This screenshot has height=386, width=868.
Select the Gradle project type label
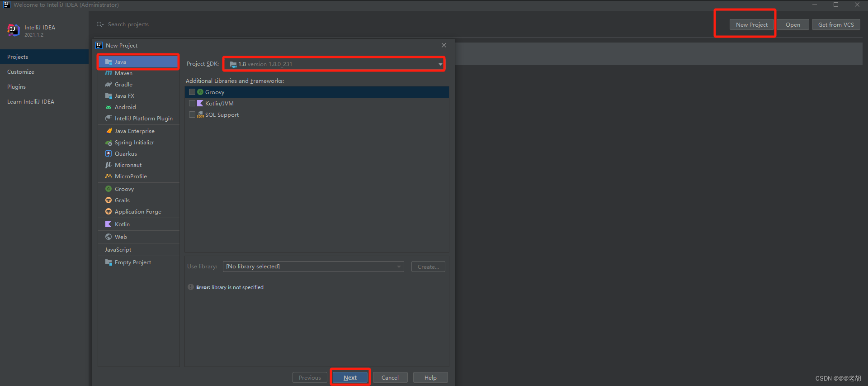[x=123, y=84]
